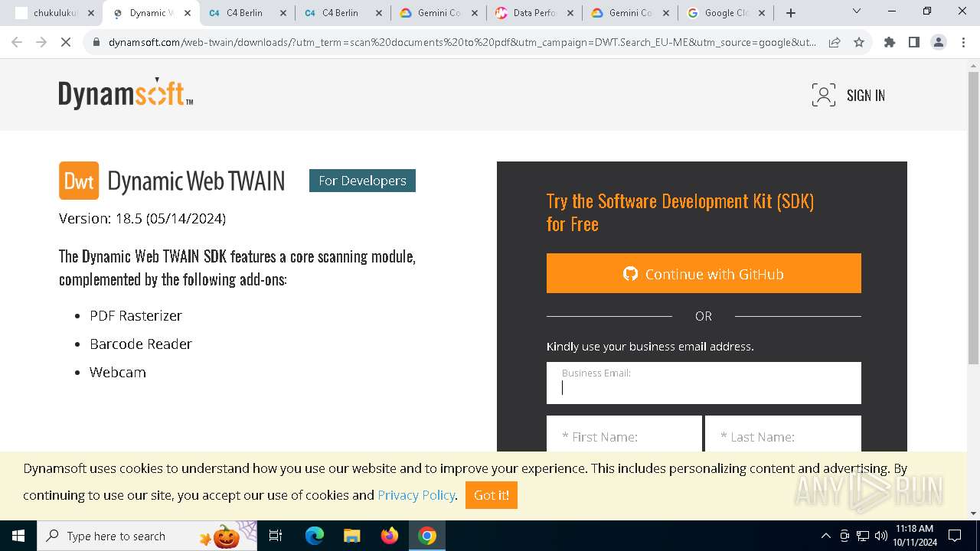
Task: Click the Dynamic Web TWAIN heading
Action: pyautogui.click(x=196, y=181)
